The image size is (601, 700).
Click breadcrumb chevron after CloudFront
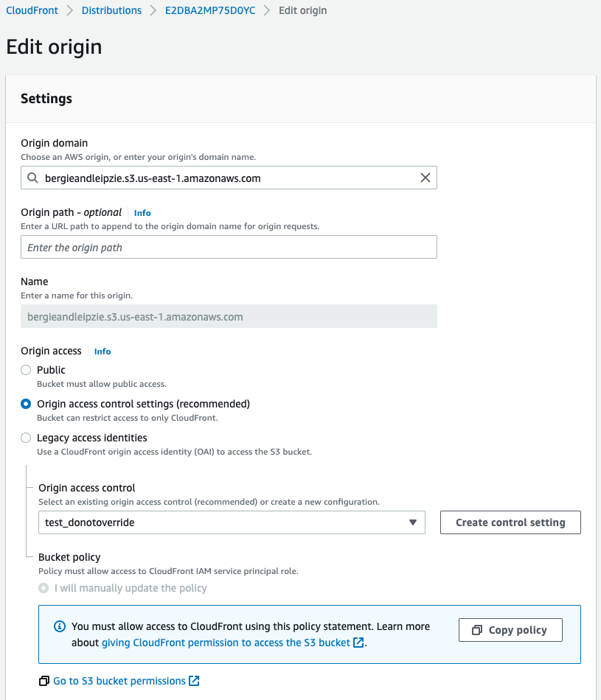point(70,11)
